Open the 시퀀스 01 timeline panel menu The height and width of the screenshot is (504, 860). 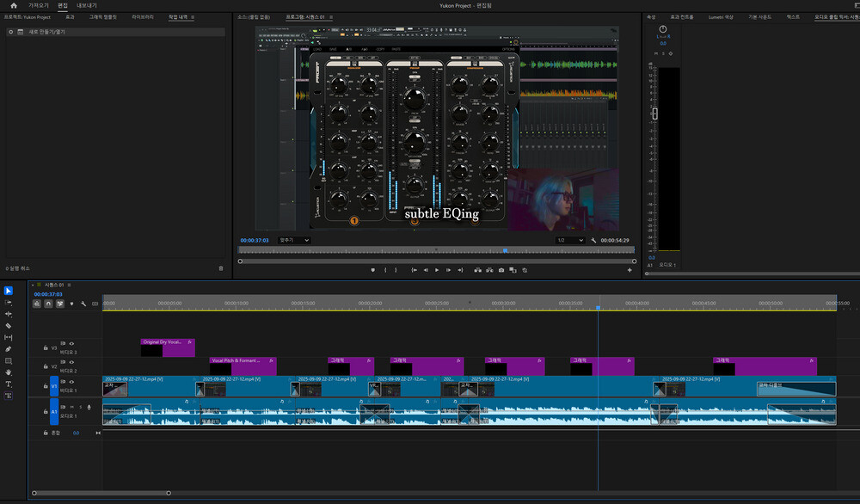point(67,285)
